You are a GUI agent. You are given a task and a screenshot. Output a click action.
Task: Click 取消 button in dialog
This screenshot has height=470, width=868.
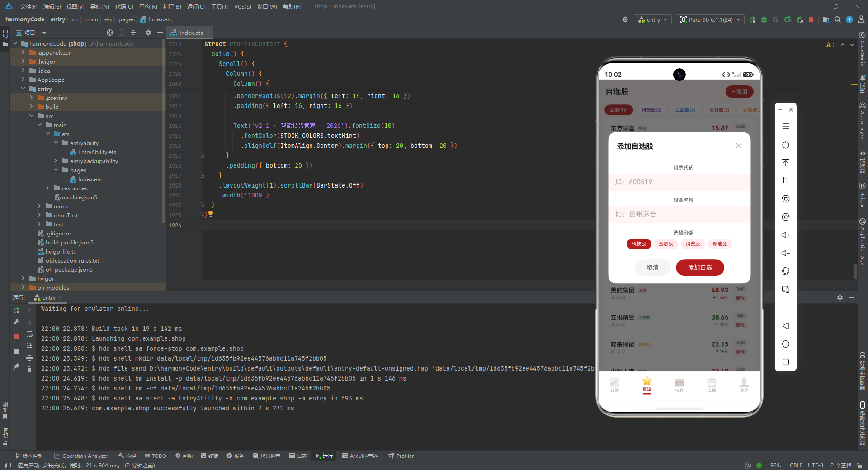click(652, 268)
